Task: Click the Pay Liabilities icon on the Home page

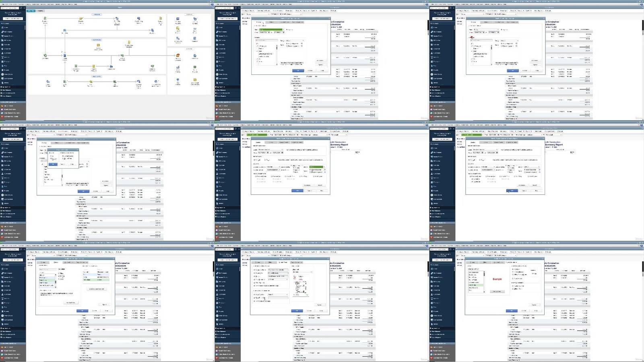Action: tap(115, 83)
